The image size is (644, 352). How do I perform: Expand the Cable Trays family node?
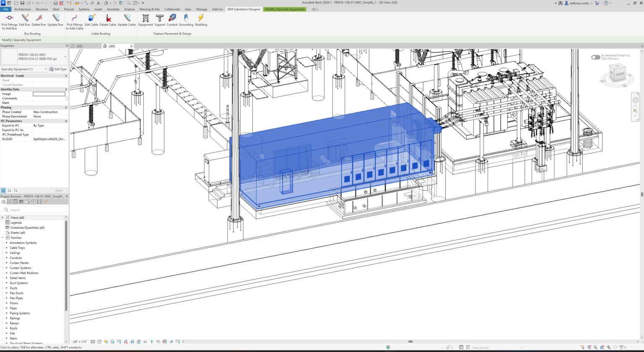click(7, 248)
